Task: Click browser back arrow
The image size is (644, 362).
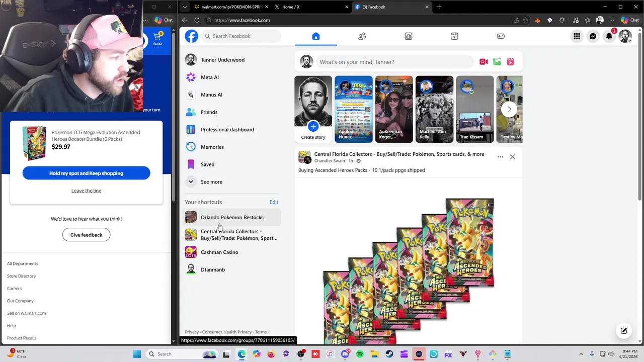Action: tap(185, 20)
